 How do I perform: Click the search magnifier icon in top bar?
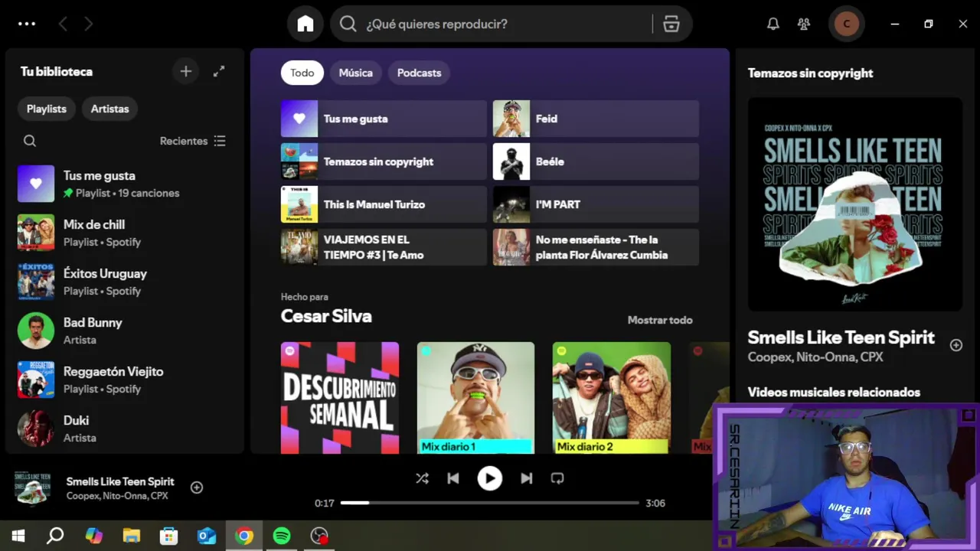tap(348, 24)
